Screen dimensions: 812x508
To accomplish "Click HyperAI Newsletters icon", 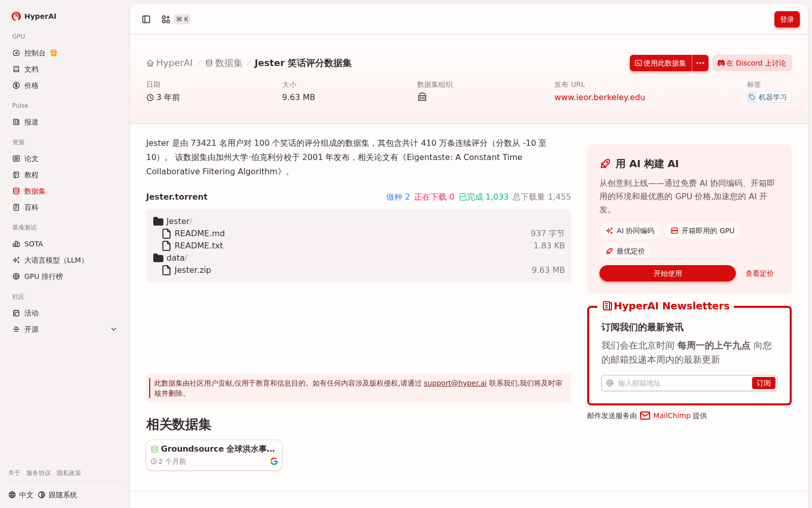I will [x=607, y=306].
